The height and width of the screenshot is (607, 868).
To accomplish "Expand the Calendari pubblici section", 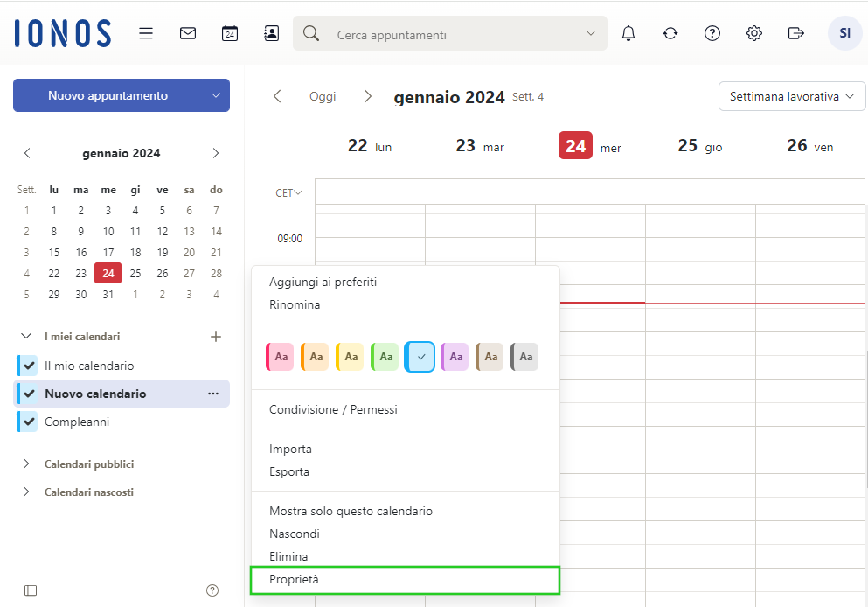I will (26, 464).
